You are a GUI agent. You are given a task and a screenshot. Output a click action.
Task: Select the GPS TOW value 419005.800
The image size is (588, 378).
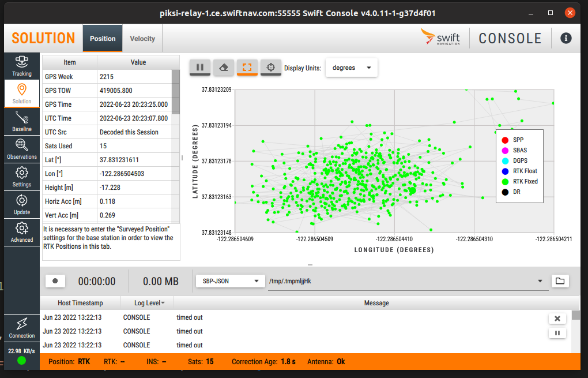pyautogui.click(x=134, y=91)
